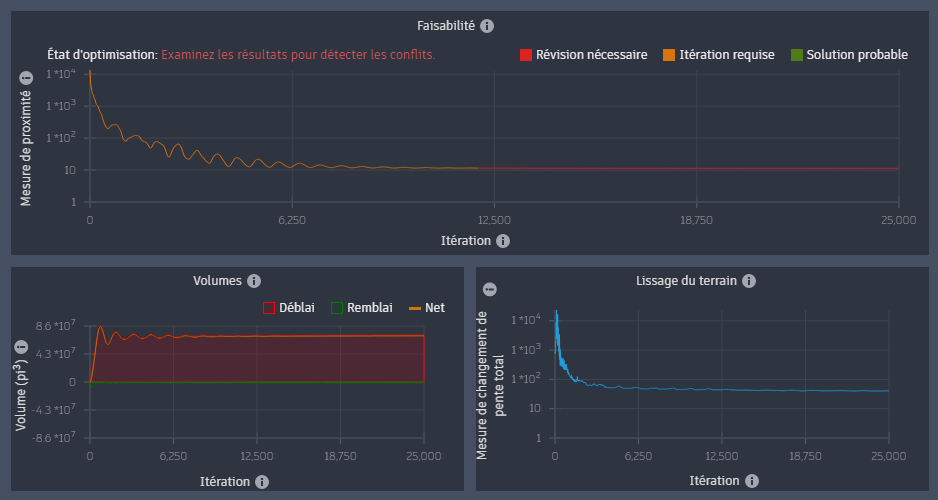Click the 6,250 tick on Faisabilité chart

pyautogui.click(x=292, y=220)
